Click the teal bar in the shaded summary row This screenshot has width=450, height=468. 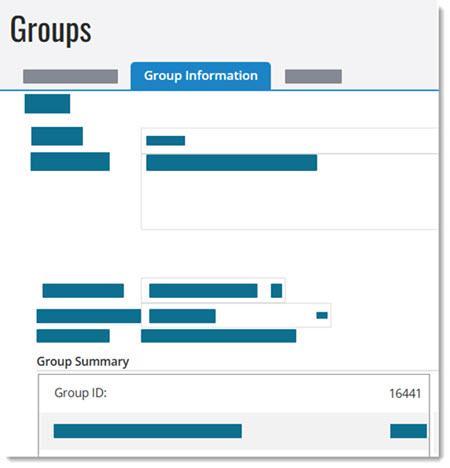click(x=148, y=431)
